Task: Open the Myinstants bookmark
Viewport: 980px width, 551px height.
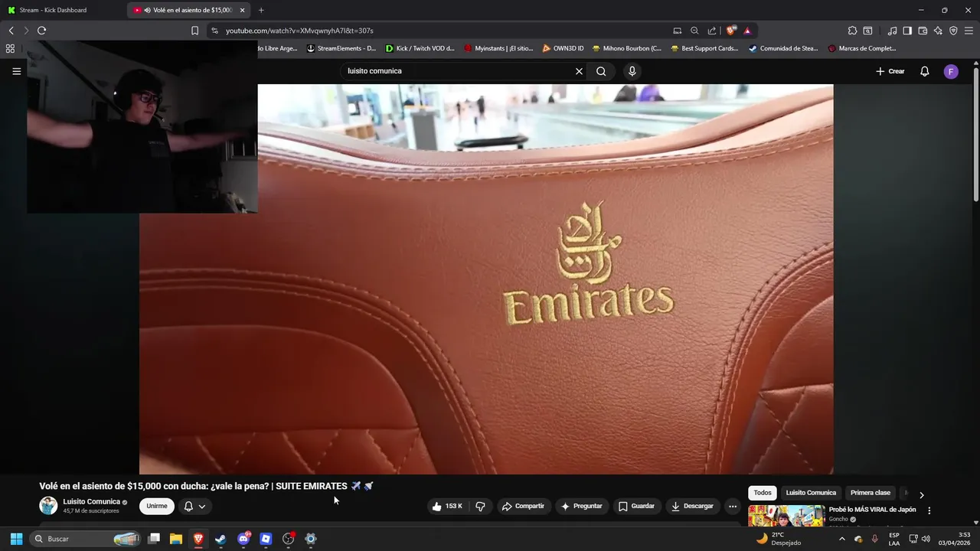Action: click(x=498, y=48)
